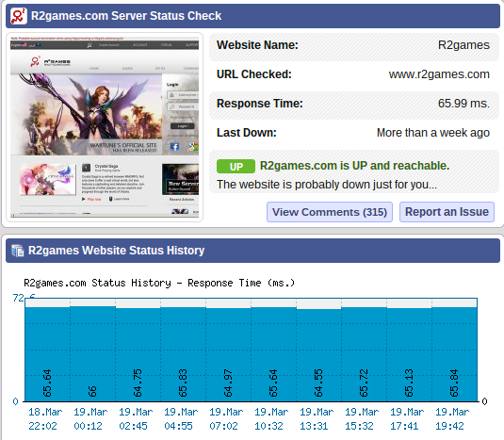Click the 'Last Down:' label
The height and width of the screenshot is (440, 504).
(247, 133)
